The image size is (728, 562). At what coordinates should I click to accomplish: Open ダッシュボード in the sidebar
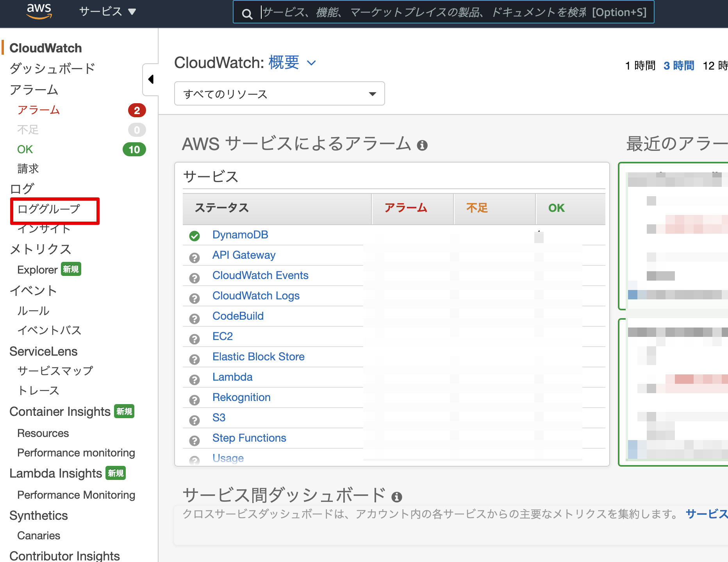tap(52, 68)
